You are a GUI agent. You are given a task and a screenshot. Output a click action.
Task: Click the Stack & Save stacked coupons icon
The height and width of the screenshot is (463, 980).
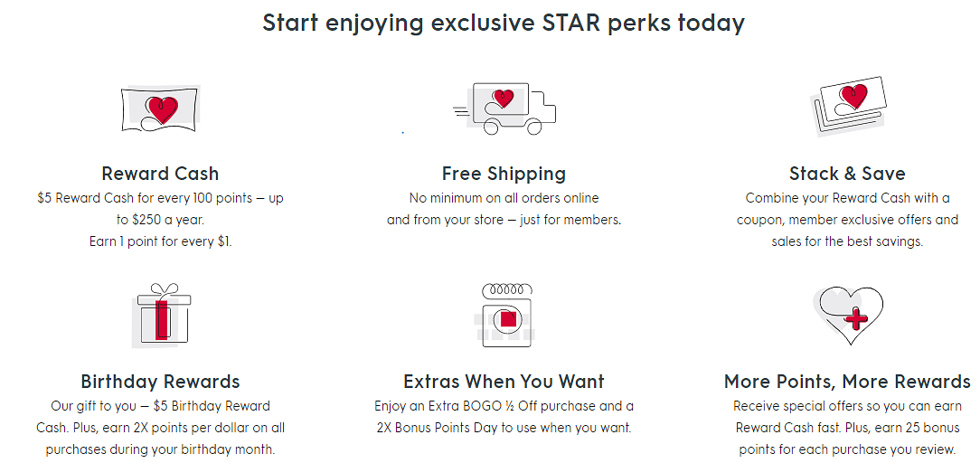[848, 106]
